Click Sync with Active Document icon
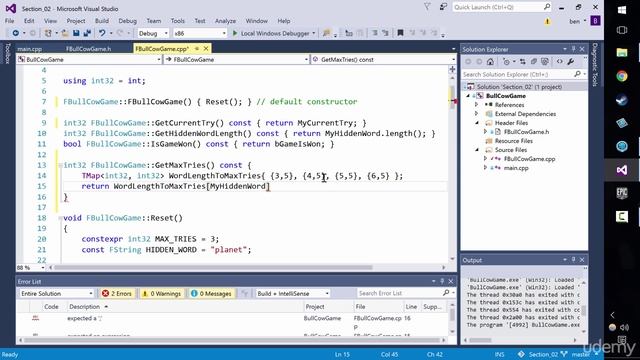640x360 pixels. (522, 62)
